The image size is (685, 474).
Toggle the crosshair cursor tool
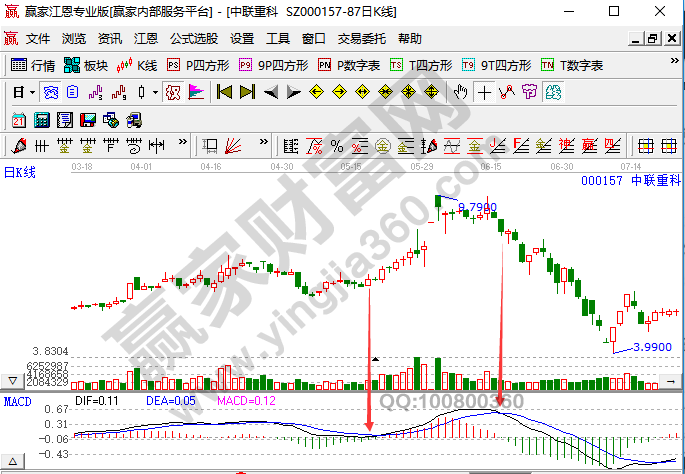click(484, 92)
